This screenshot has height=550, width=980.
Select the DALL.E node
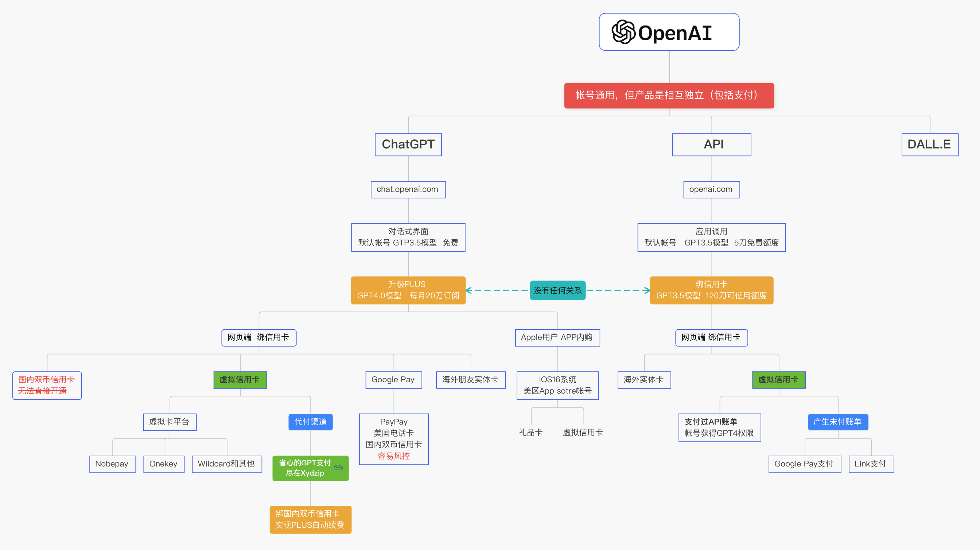pos(929,144)
